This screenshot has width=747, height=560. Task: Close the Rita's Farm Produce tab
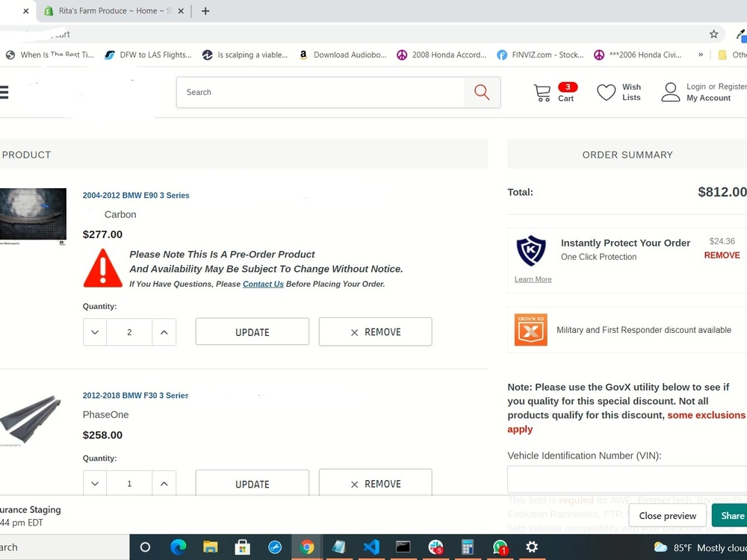tap(181, 11)
